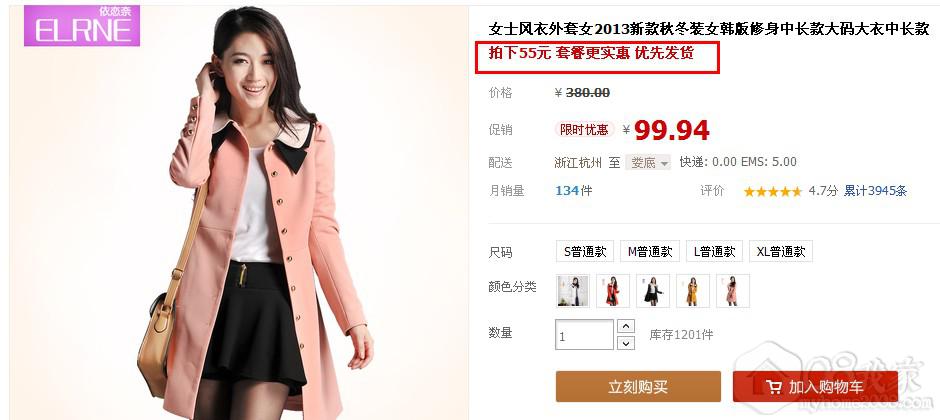Choose the black coat color option
The width and height of the screenshot is (940, 420).
[653, 291]
